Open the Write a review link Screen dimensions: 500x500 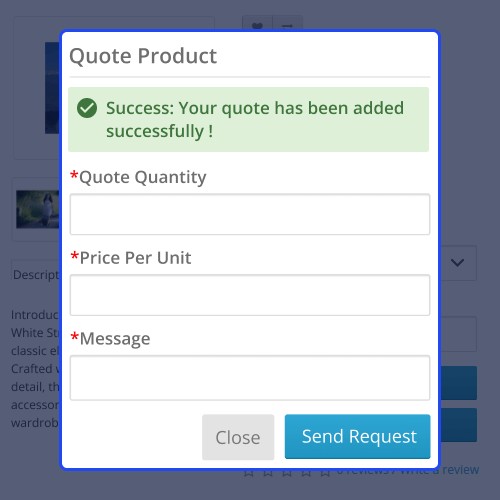click(439, 470)
